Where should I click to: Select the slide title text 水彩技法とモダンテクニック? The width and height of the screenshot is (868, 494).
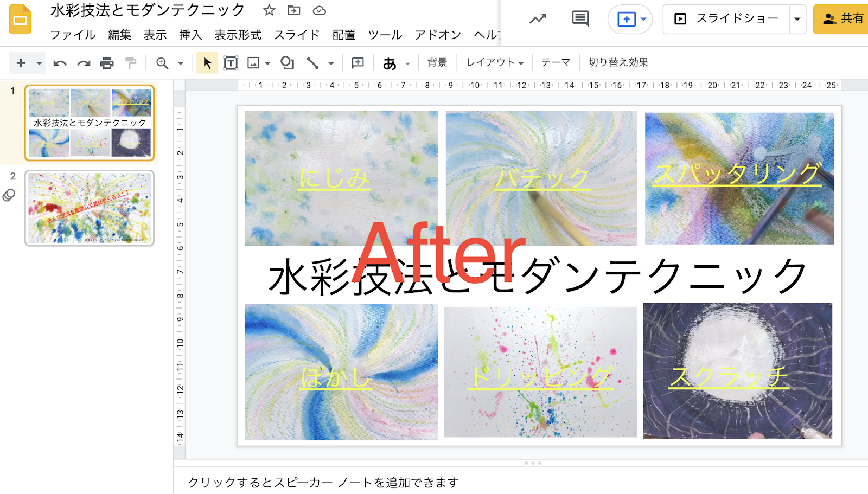pyautogui.click(x=539, y=276)
